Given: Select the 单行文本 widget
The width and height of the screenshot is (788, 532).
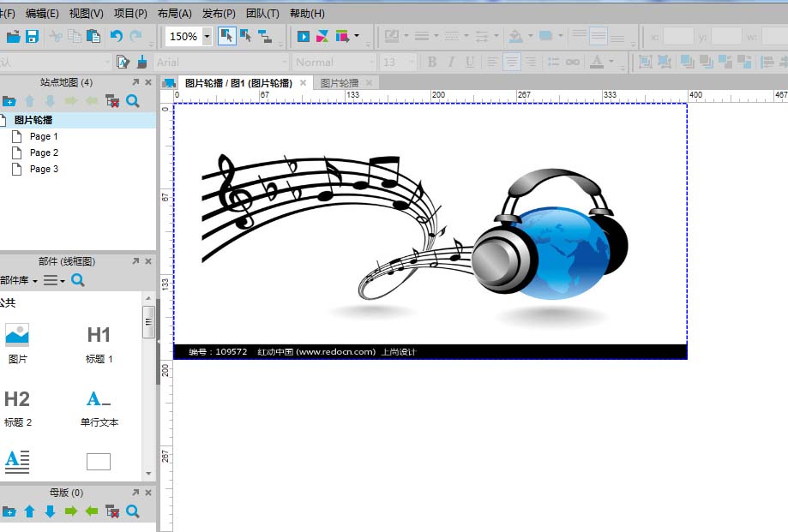Looking at the screenshot, I should pos(99,408).
